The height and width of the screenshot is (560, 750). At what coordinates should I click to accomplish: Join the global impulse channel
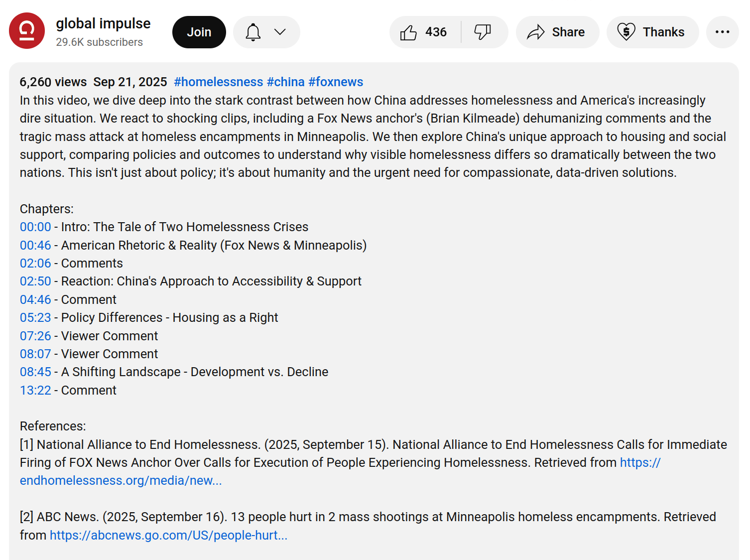[199, 32]
